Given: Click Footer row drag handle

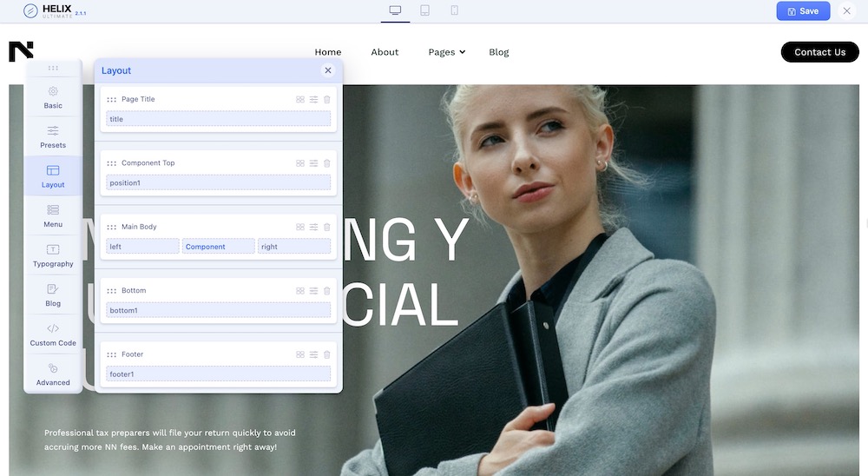Looking at the screenshot, I should click(111, 354).
